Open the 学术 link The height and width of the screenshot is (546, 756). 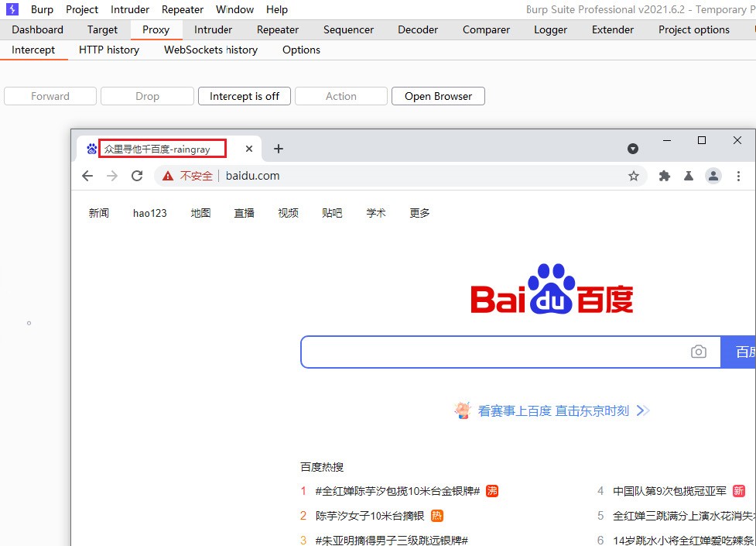[376, 213]
